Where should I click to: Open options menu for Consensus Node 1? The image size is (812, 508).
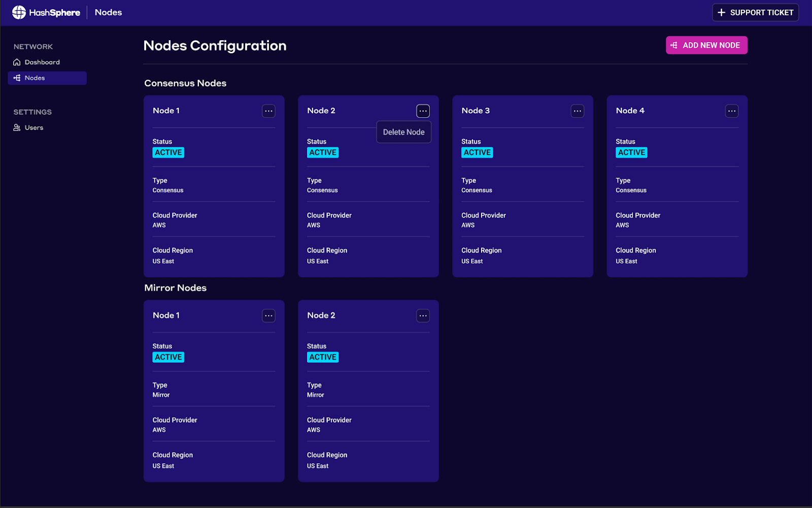tap(268, 111)
